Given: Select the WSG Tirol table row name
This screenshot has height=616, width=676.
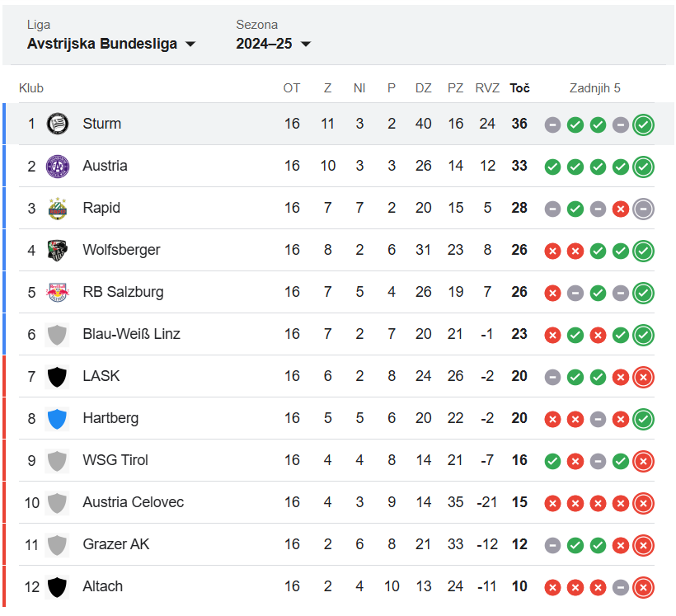Looking at the screenshot, I should coord(115,460).
